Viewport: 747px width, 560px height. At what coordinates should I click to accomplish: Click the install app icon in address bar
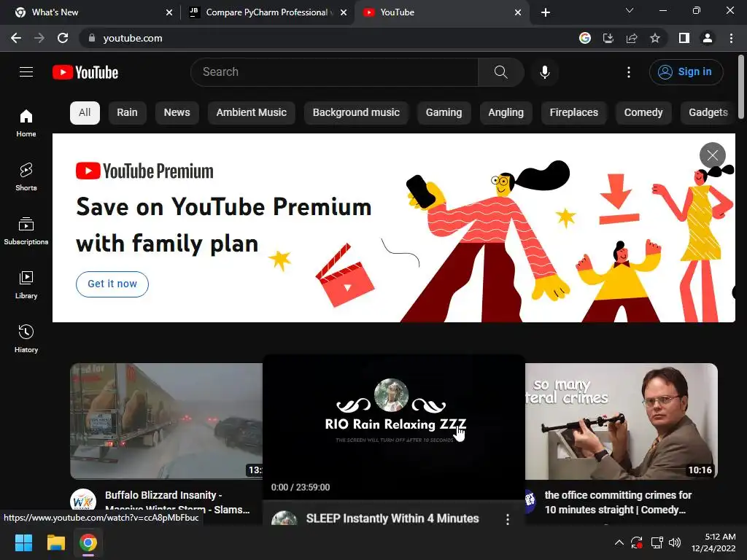608,38
